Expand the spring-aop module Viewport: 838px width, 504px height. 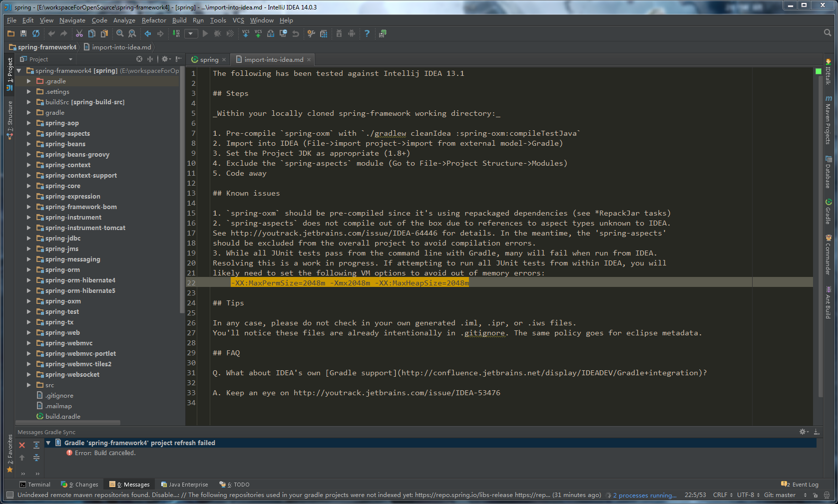(x=29, y=123)
